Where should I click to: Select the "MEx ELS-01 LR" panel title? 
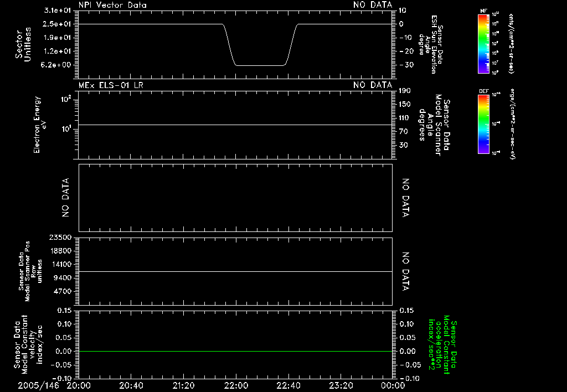tap(111, 85)
